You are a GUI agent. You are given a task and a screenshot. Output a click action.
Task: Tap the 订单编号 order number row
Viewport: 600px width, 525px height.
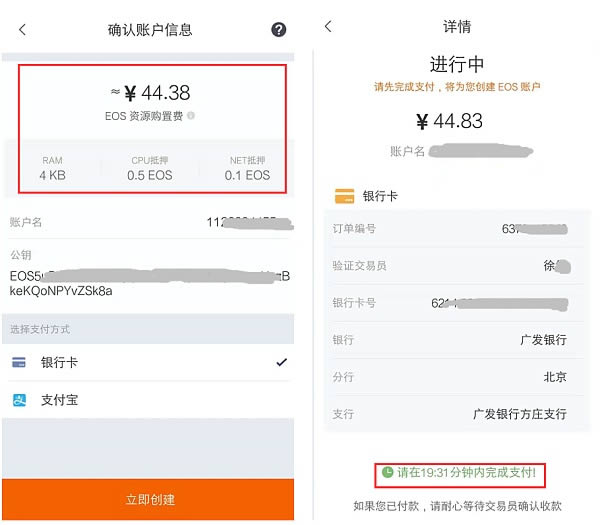[450, 229]
